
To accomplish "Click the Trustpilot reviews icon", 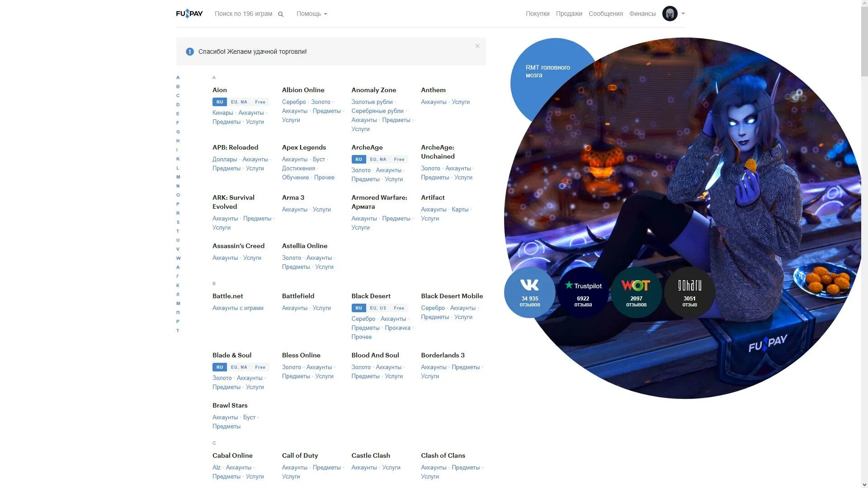I will [x=583, y=292].
